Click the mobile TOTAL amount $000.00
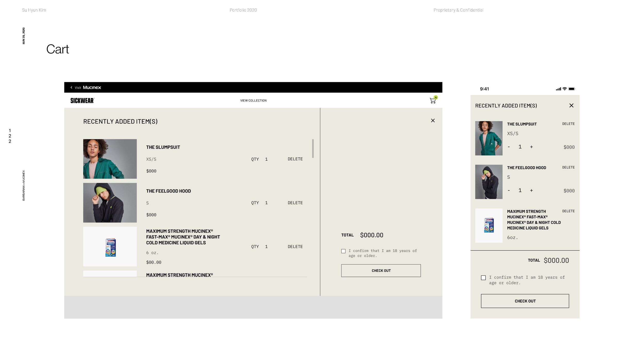 [x=556, y=261]
